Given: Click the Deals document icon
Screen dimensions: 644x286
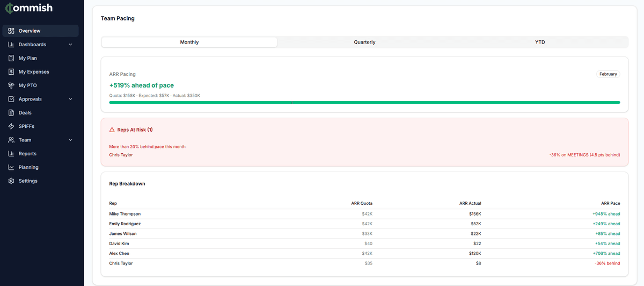Looking at the screenshot, I should [11, 113].
